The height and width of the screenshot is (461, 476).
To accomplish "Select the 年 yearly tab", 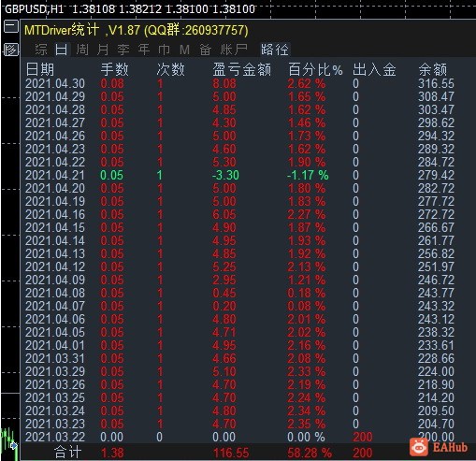I will [x=144, y=50].
